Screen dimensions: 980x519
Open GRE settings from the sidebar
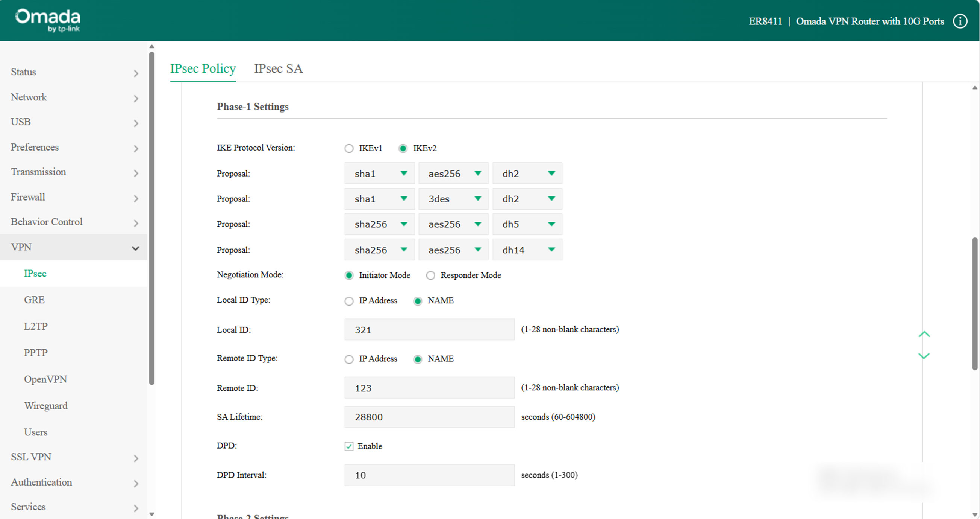click(34, 300)
